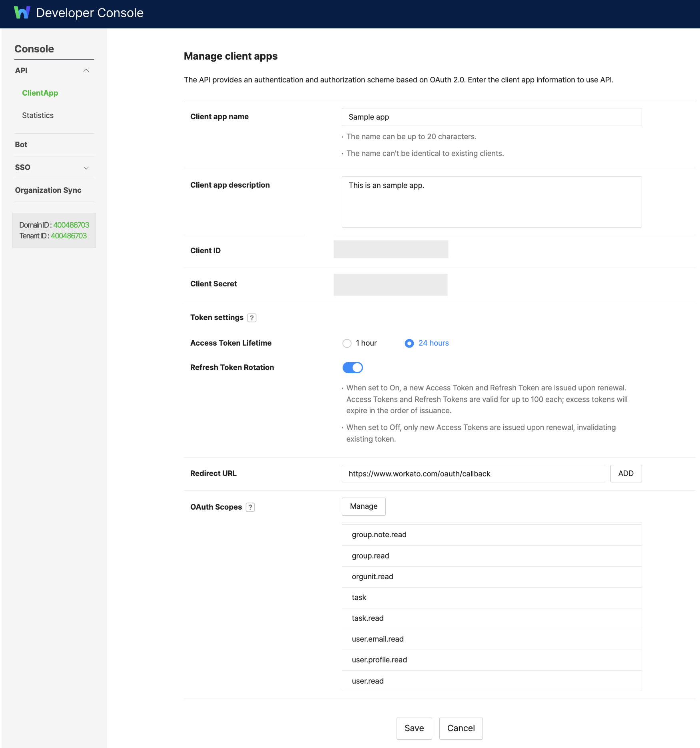Disable Refresh Token Rotation
The width and height of the screenshot is (700, 748).
[353, 367]
